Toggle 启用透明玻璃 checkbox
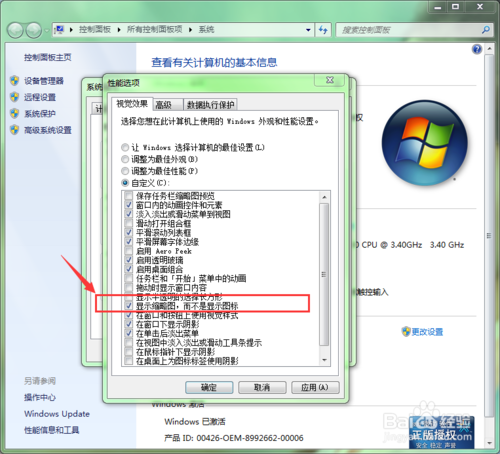The image size is (500, 454). pos(129,260)
